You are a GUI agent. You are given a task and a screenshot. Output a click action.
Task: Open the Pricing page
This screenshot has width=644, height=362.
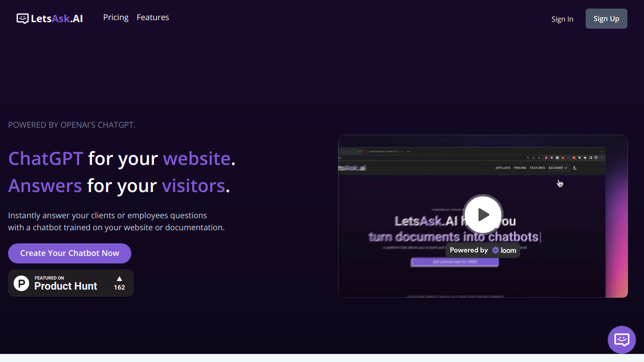[116, 18]
